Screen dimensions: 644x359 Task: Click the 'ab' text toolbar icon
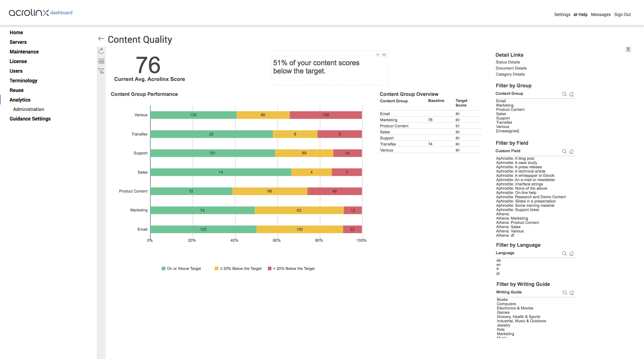101,61
